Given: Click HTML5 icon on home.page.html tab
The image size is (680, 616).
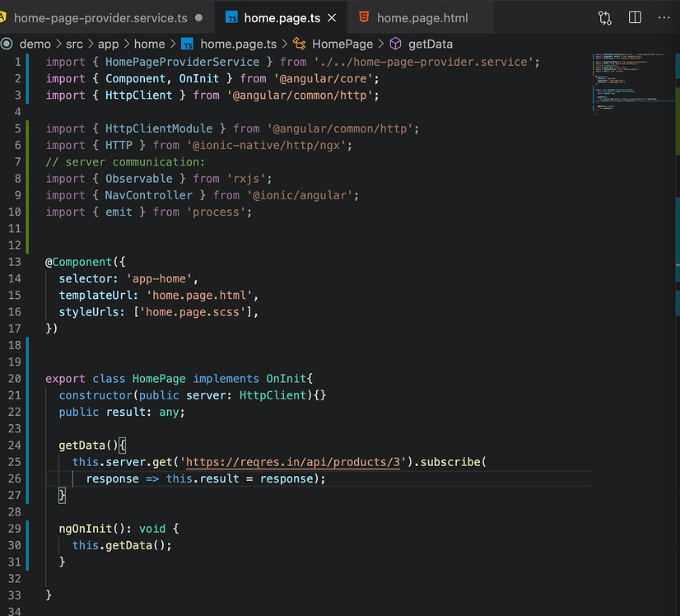Looking at the screenshot, I should click(364, 17).
